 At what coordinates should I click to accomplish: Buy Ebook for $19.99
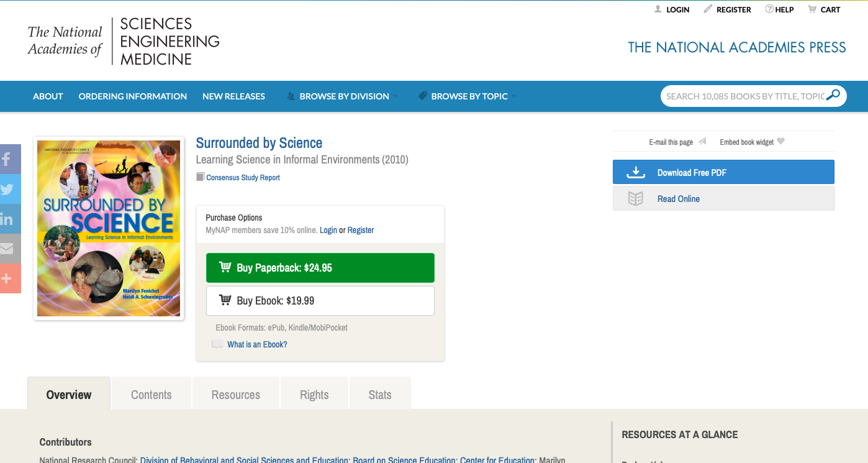(320, 301)
